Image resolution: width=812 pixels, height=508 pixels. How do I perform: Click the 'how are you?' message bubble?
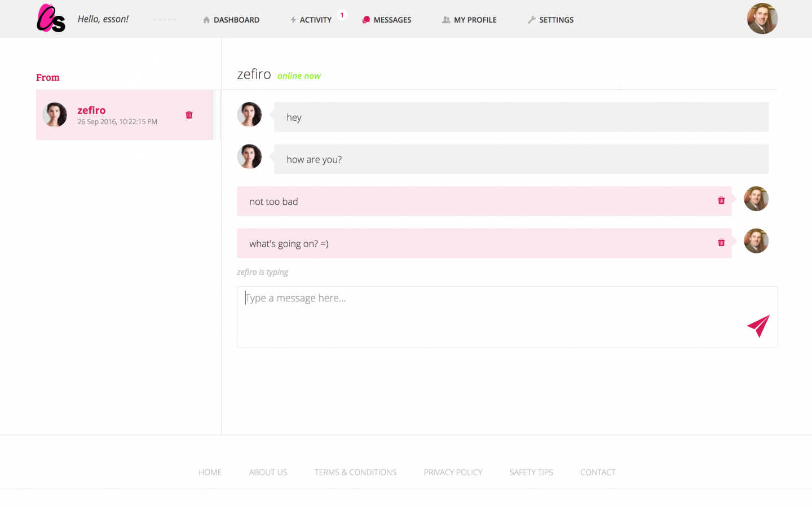click(x=521, y=159)
